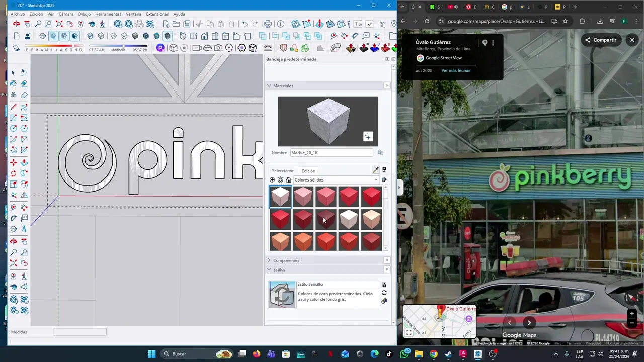Select the Rotate tool in left toolbar
644x362 pixels.
coord(13,173)
